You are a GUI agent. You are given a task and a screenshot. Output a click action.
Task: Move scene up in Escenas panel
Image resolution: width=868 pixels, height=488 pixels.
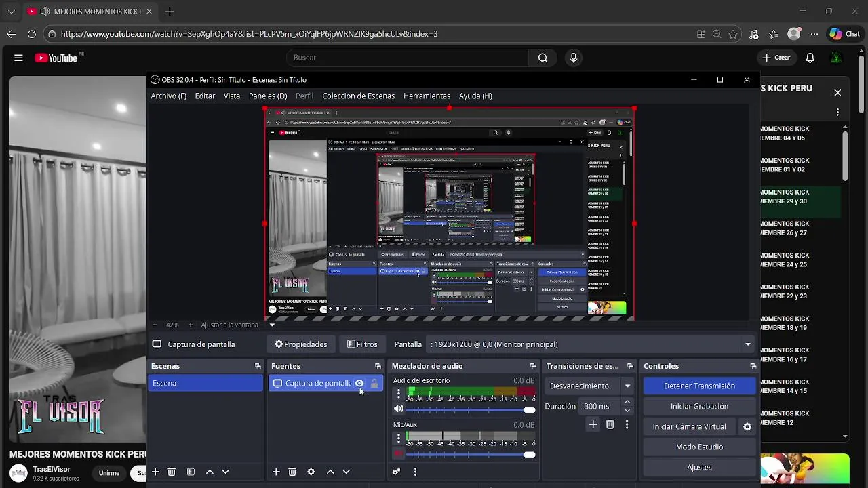(210, 472)
